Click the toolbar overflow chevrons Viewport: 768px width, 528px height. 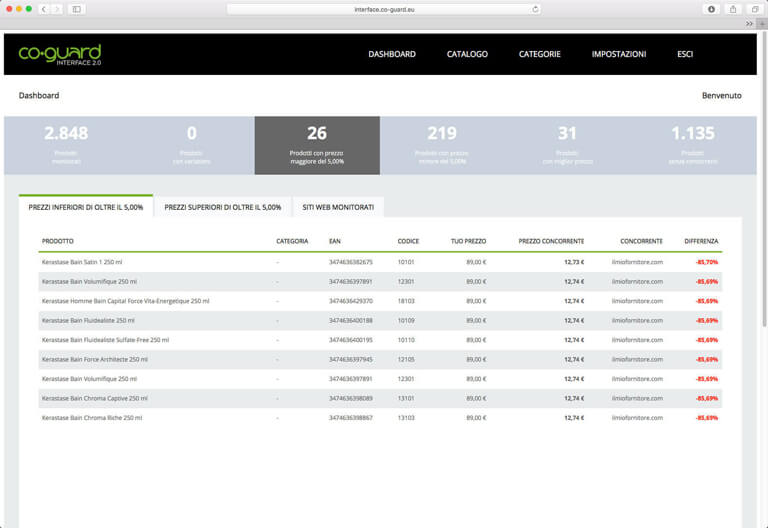click(749, 24)
